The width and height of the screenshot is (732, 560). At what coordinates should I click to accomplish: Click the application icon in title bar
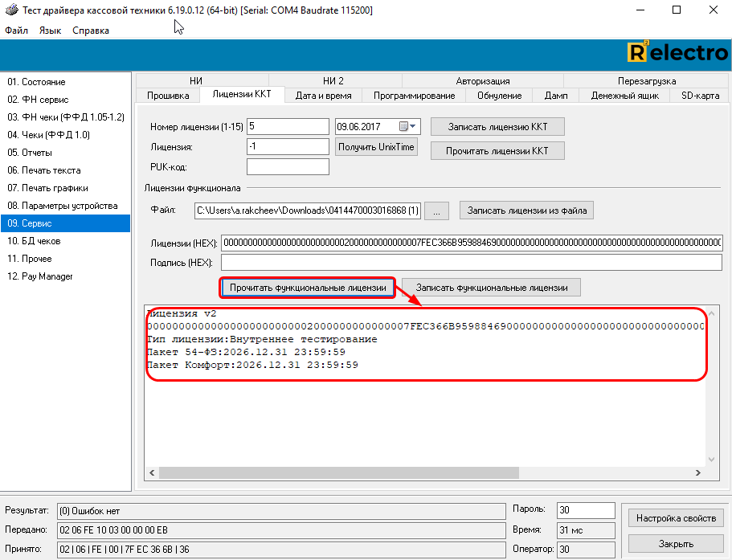10,10
